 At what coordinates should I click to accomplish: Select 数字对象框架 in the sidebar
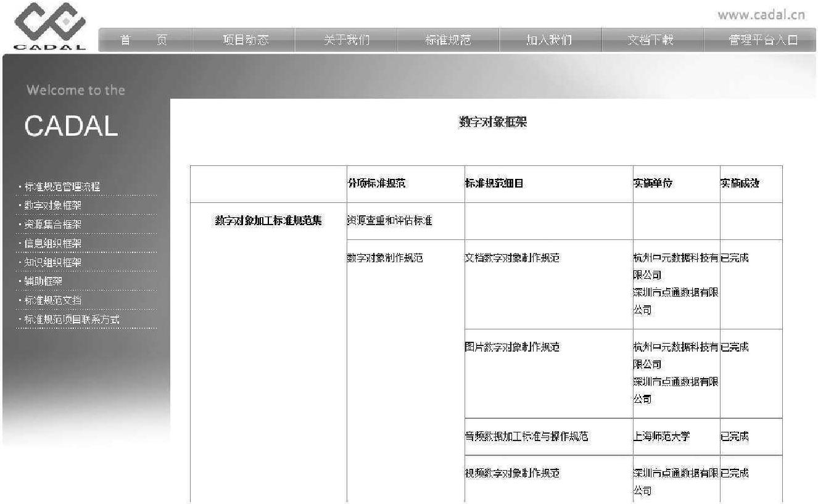click(52, 205)
